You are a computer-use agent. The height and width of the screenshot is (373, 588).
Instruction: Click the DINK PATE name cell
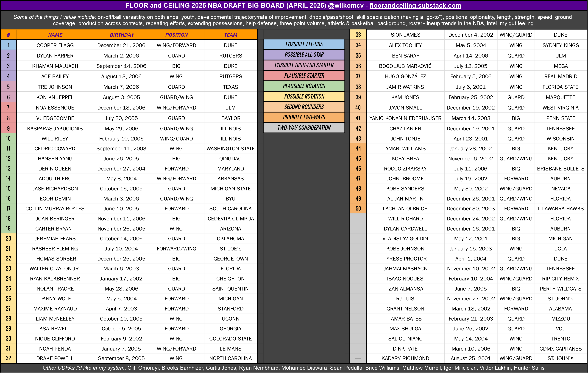tap(405, 349)
